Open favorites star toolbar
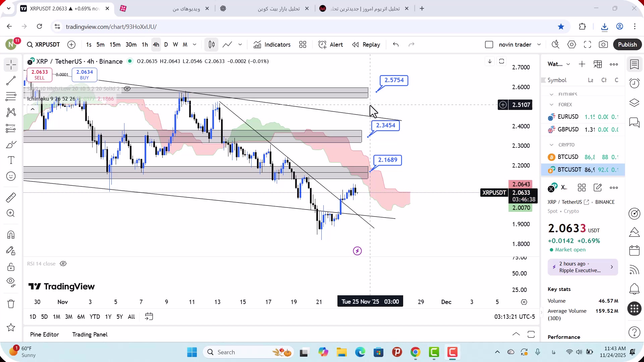 (x=11, y=327)
